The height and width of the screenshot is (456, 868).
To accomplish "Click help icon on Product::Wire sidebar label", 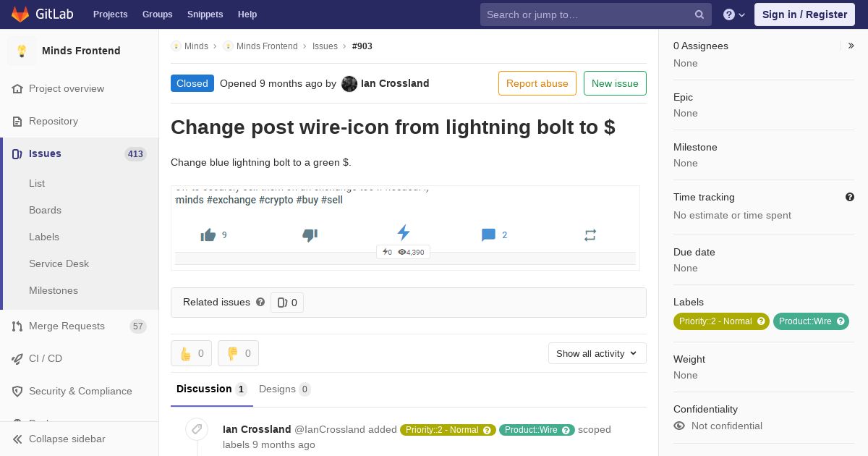I will [x=841, y=321].
